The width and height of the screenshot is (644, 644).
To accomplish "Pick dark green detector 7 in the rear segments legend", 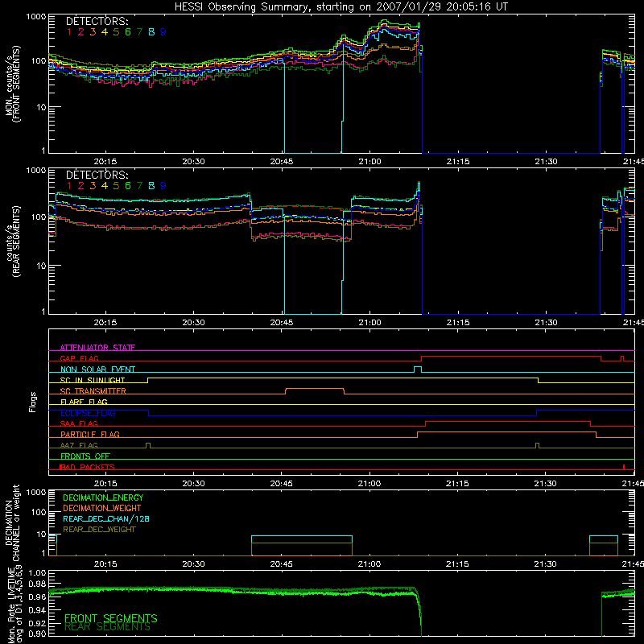I will [139, 186].
